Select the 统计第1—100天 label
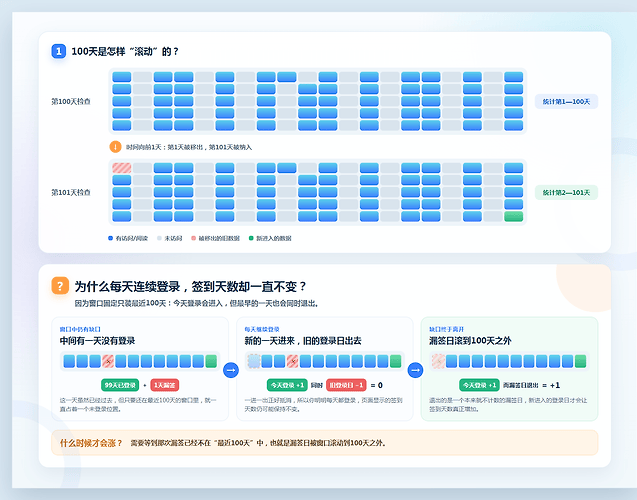The width and height of the screenshot is (637, 500). [566, 102]
